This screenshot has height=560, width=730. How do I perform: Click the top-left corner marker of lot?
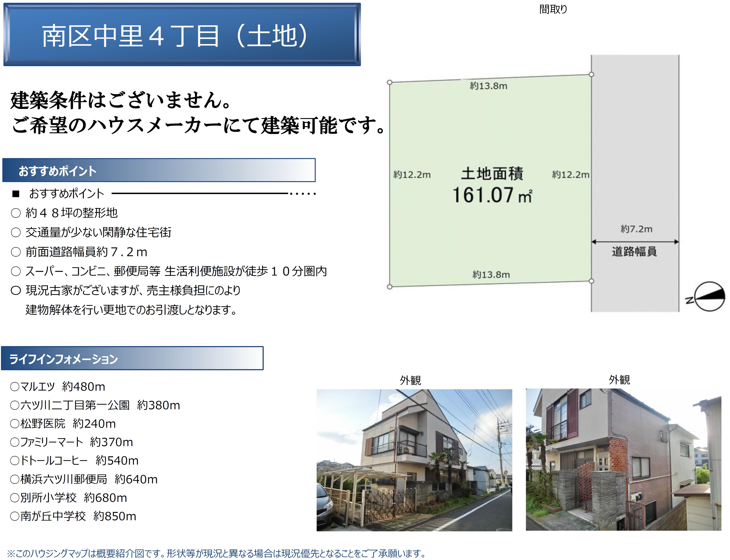tap(390, 82)
